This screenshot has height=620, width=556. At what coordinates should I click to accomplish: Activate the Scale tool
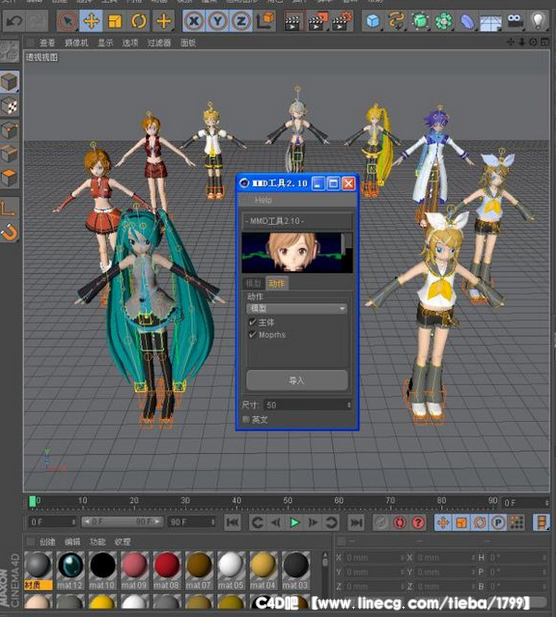115,21
